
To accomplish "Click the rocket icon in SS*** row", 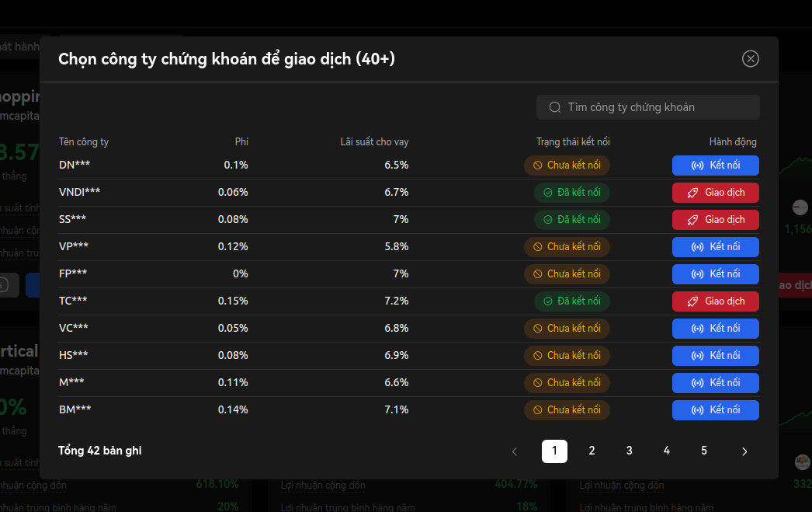I will pos(693,220).
